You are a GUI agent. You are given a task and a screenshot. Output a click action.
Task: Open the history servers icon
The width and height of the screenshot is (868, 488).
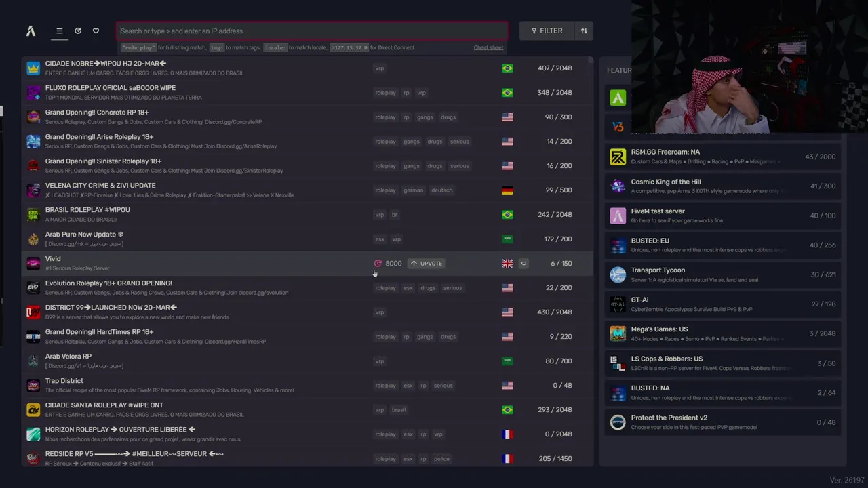click(x=78, y=30)
